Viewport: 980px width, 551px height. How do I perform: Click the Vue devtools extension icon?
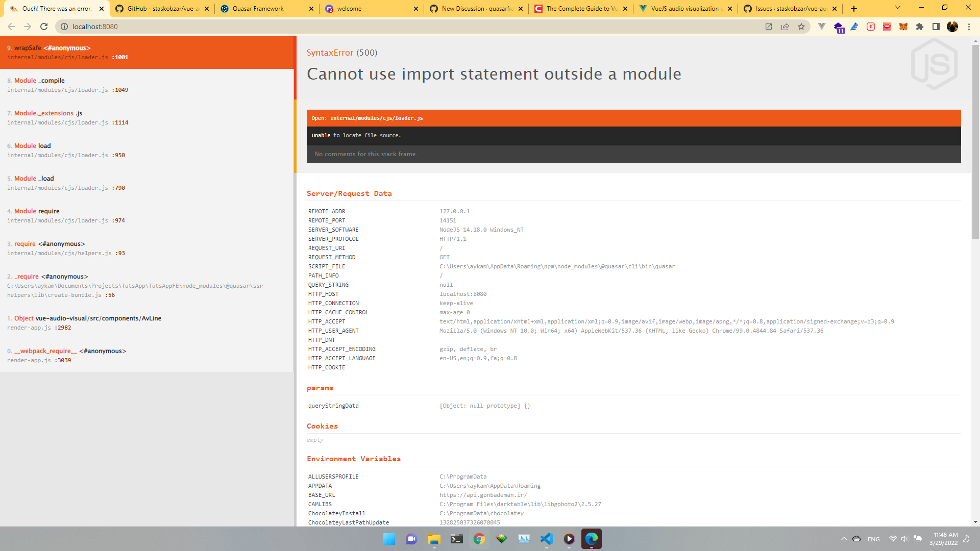click(x=821, y=27)
